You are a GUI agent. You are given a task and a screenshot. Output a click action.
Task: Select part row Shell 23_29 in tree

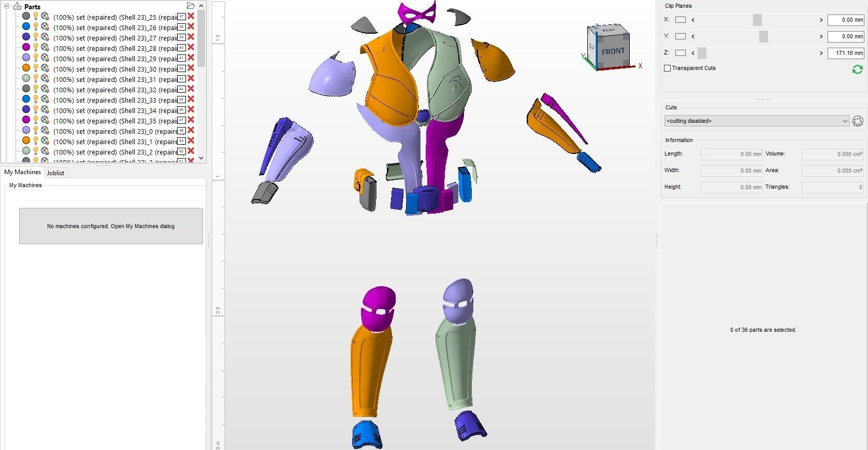[115, 59]
